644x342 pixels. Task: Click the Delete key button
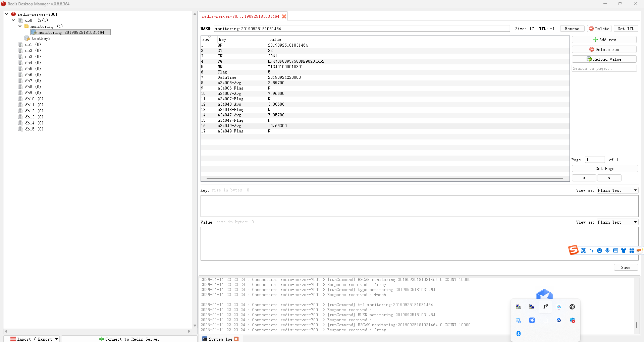coord(599,29)
